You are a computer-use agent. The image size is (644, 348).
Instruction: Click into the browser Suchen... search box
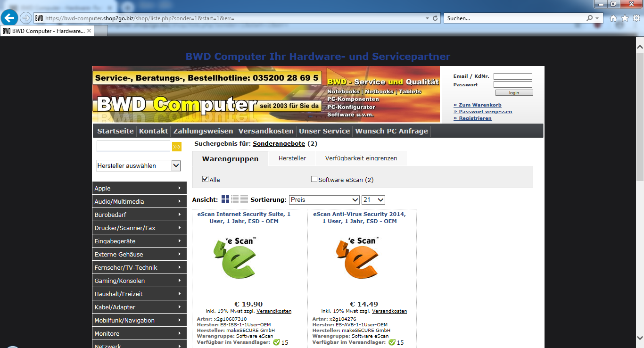tap(515, 18)
